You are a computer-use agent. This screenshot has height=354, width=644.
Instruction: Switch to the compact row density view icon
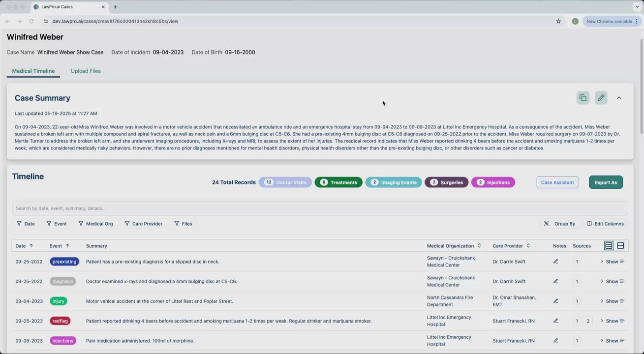(609, 246)
